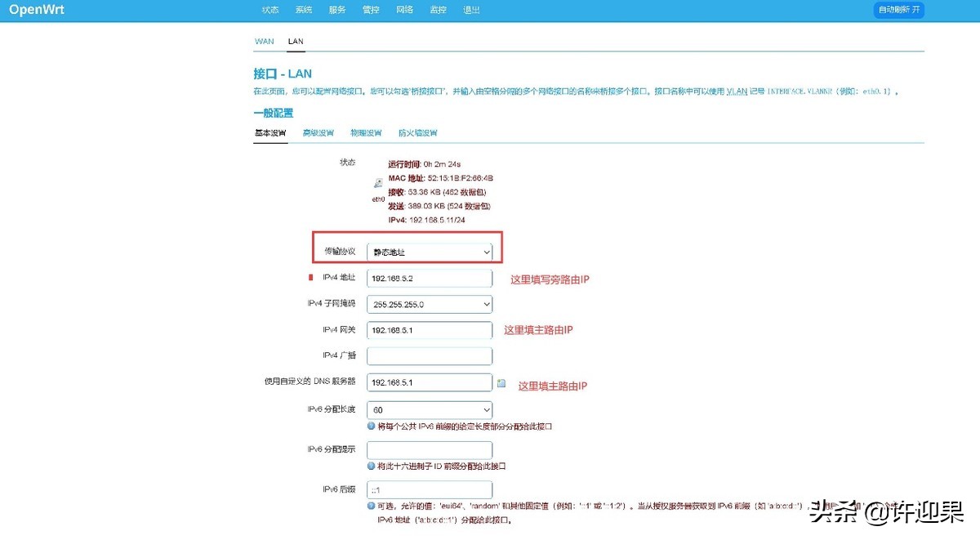
Task: Open the IPv6 分配长度 dropdown
Action: (429, 408)
